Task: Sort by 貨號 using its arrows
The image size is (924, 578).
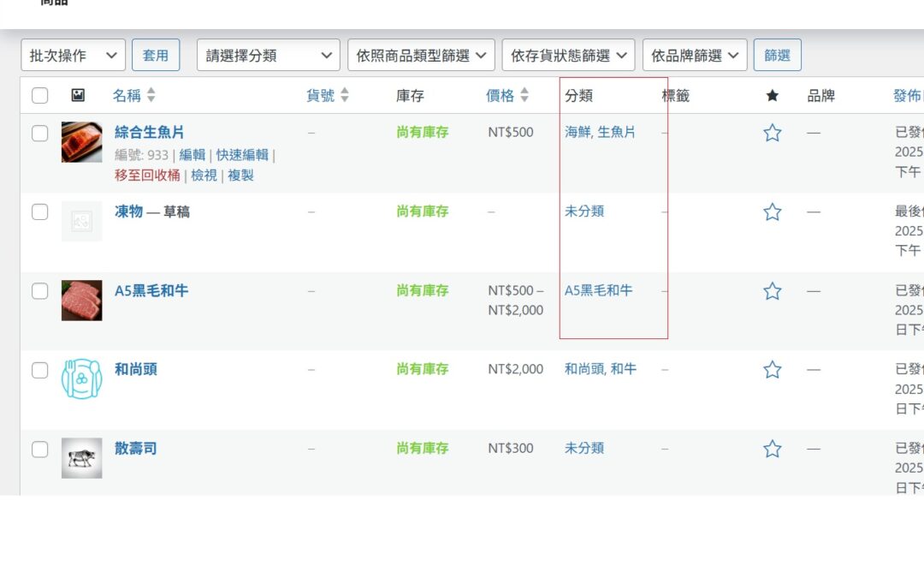Action: pyautogui.click(x=344, y=95)
